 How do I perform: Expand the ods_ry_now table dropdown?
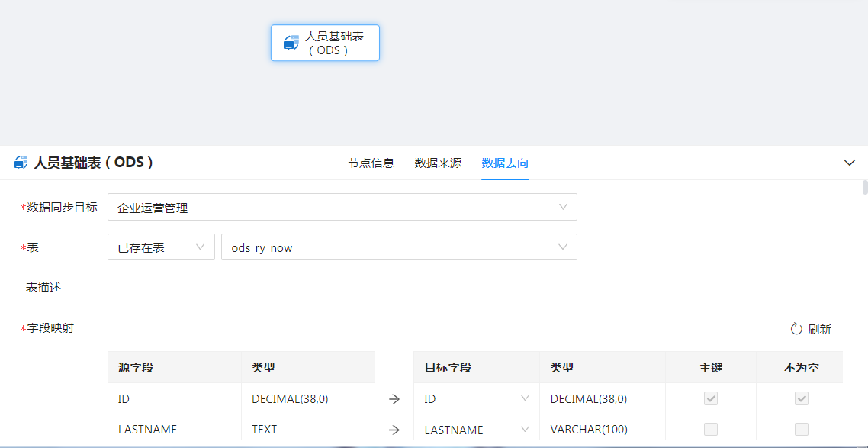[x=398, y=247]
